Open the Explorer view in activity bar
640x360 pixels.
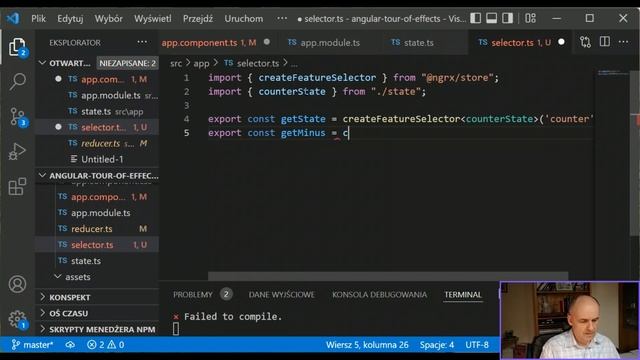coord(17,47)
